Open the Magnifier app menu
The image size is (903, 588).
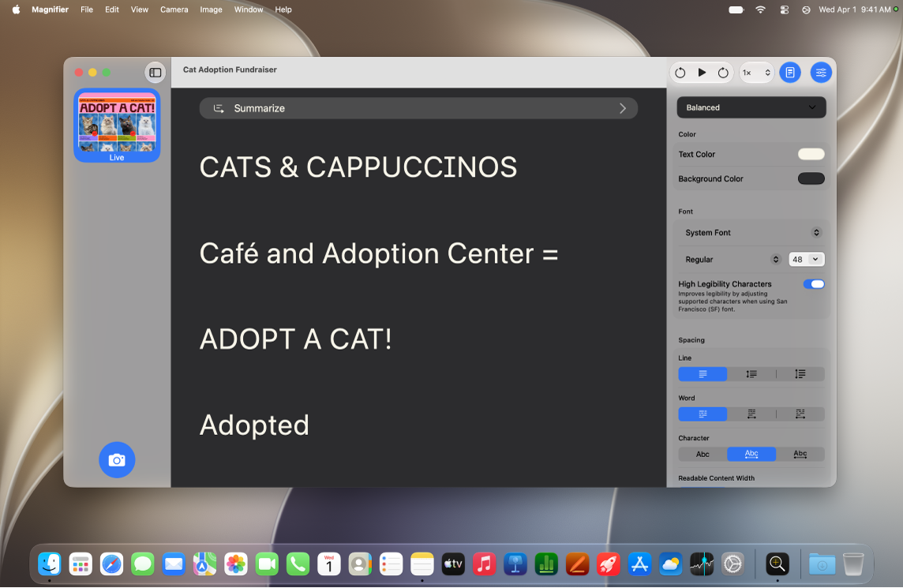[50, 9]
